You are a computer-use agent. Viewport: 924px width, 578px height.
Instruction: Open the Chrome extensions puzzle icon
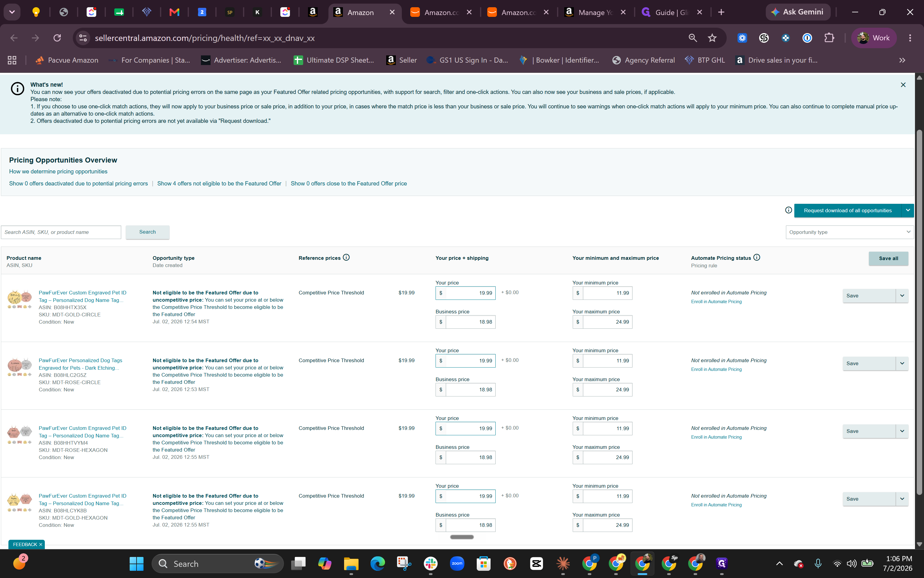tap(829, 38)
